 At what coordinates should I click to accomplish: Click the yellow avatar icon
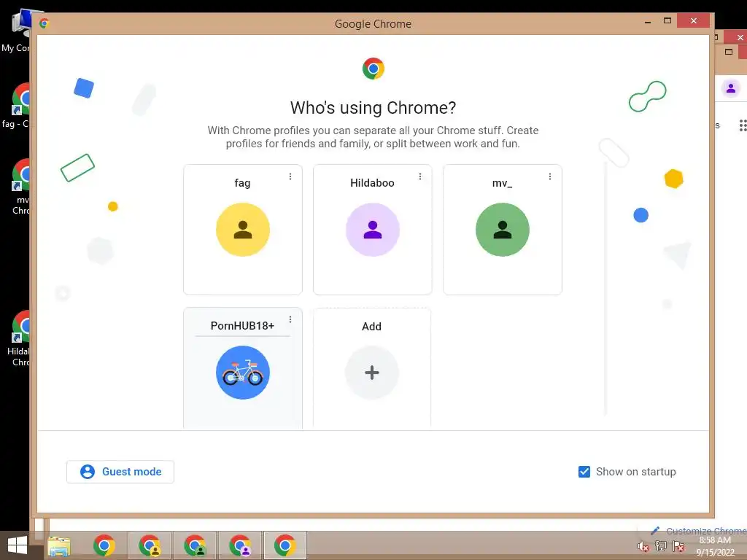pos(242,230)
